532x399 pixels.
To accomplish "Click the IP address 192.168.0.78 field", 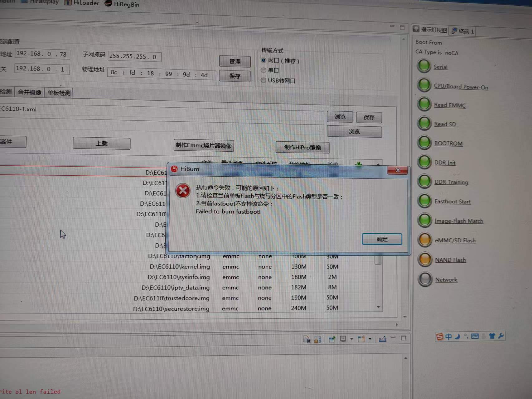I will click(x=42, y=54).
